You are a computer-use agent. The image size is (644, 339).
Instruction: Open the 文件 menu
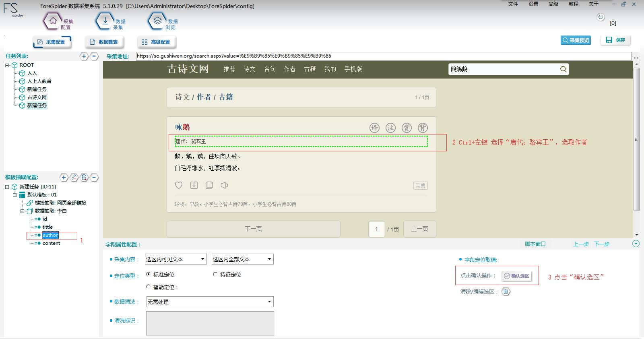(513, 4)
